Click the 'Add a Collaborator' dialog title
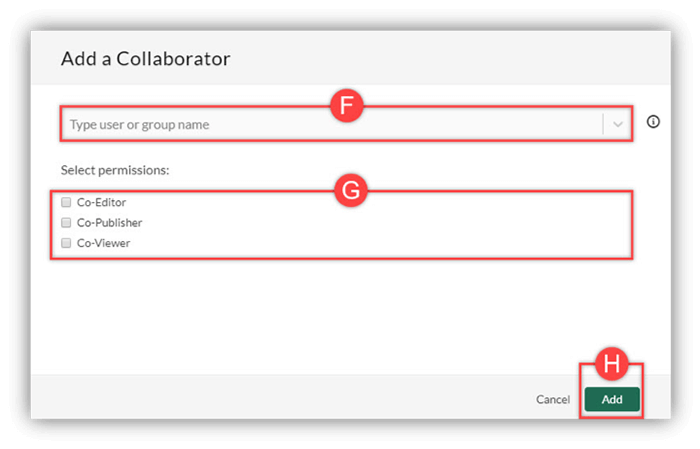 [x=146, y=58]
